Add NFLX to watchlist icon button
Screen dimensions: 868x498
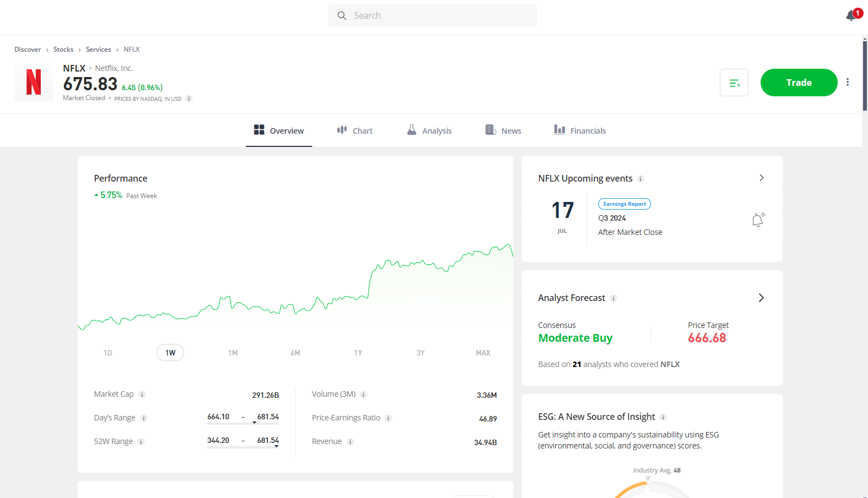pyautogui.click(x=734, y=83)
